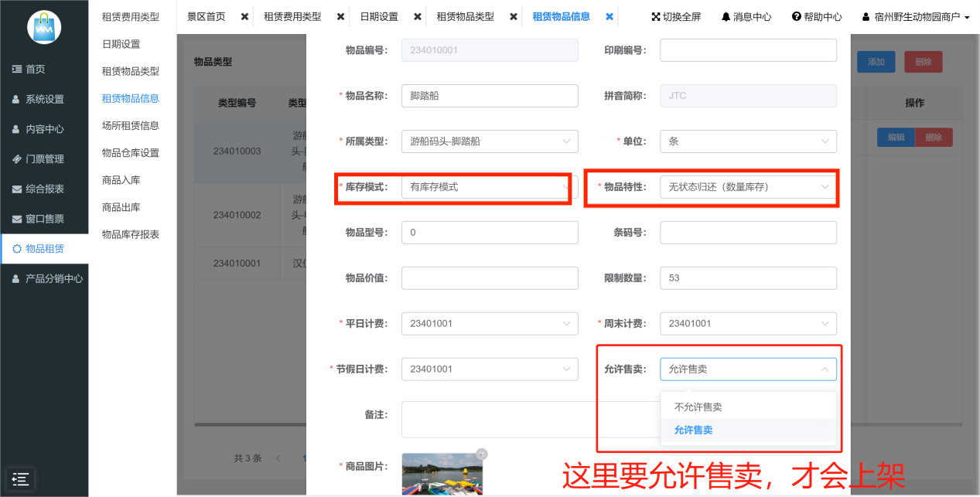Switch to the 景区首页 tab
The image size is (980, 497).
pos(207,16)
